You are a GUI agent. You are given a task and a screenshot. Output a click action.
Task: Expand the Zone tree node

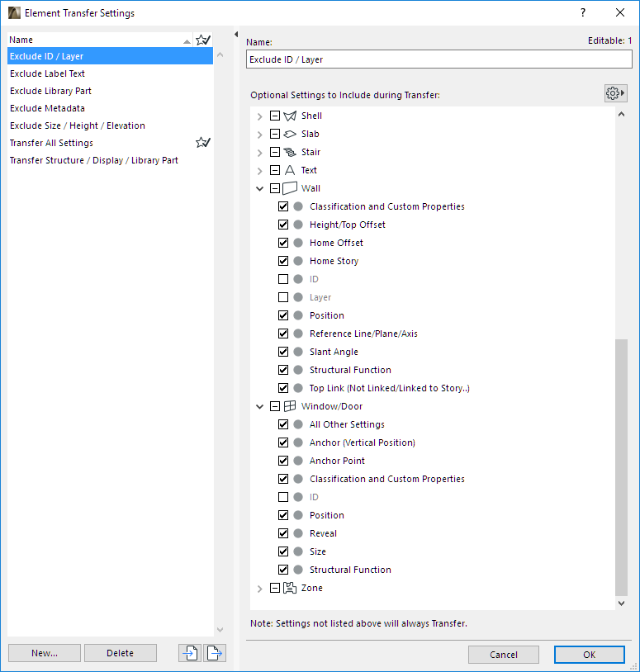click(260, 589)
